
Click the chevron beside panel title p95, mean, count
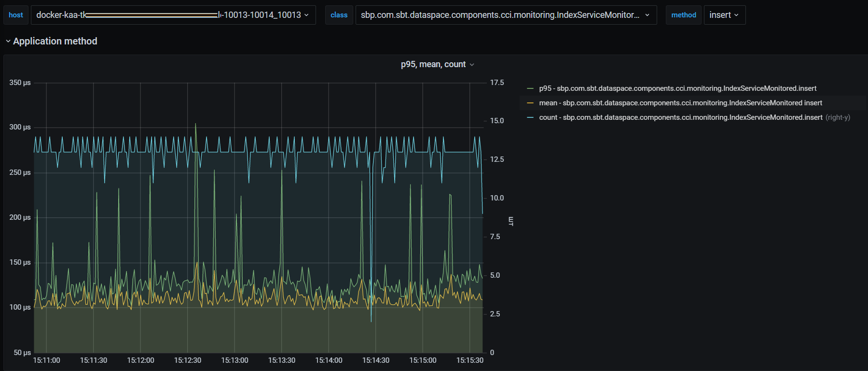pyautogui.click(x=472, y=65)
